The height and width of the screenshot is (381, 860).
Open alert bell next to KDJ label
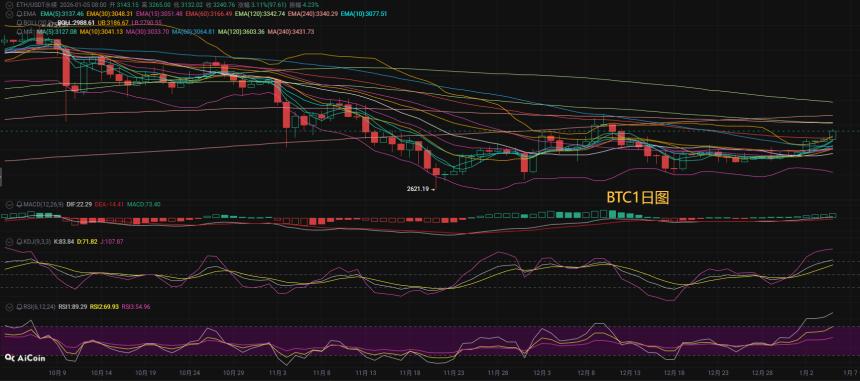(x=19, y=241)
